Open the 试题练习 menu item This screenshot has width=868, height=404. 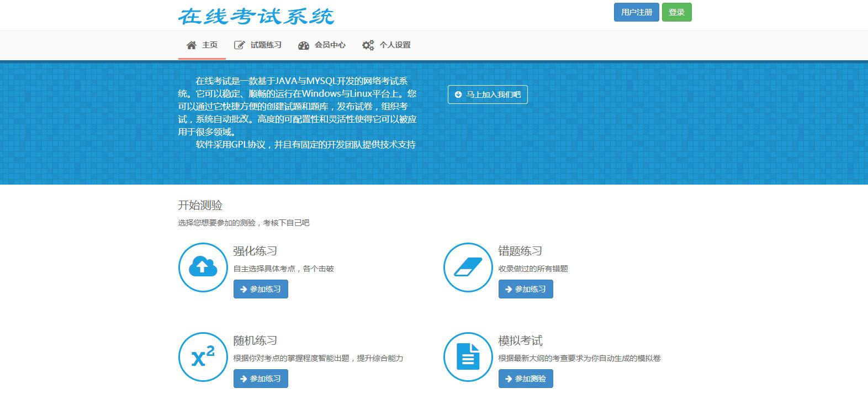point(258,45)
